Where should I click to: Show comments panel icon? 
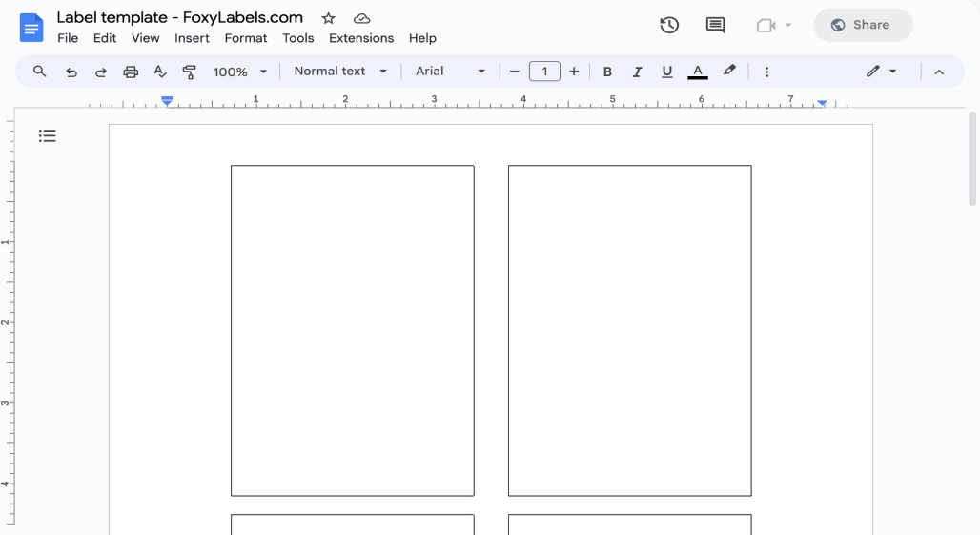pos(715,25)
